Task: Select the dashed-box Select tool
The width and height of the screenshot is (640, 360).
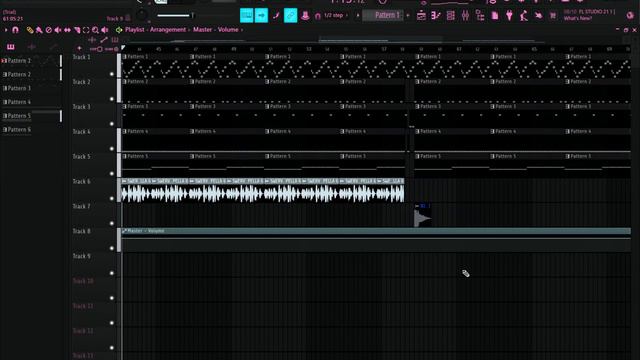Action: [x=86, y=30]
